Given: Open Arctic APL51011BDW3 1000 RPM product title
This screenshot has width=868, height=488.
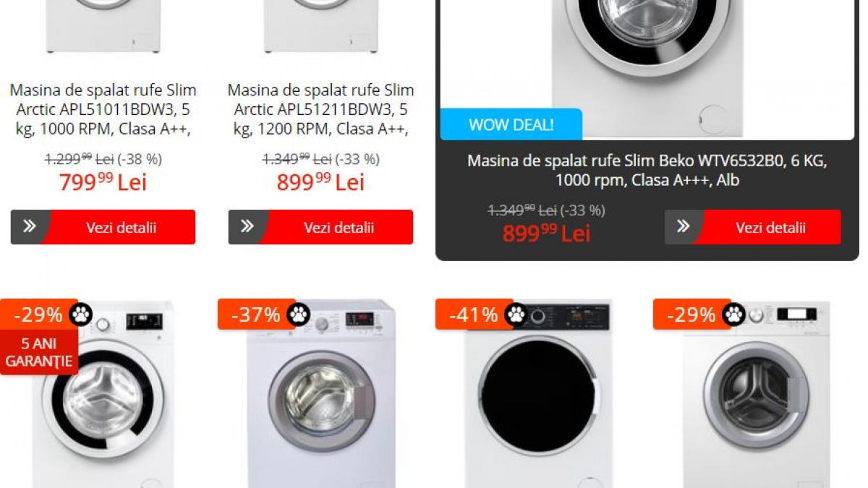Looking at the screenshot, I should click(103, 110).
